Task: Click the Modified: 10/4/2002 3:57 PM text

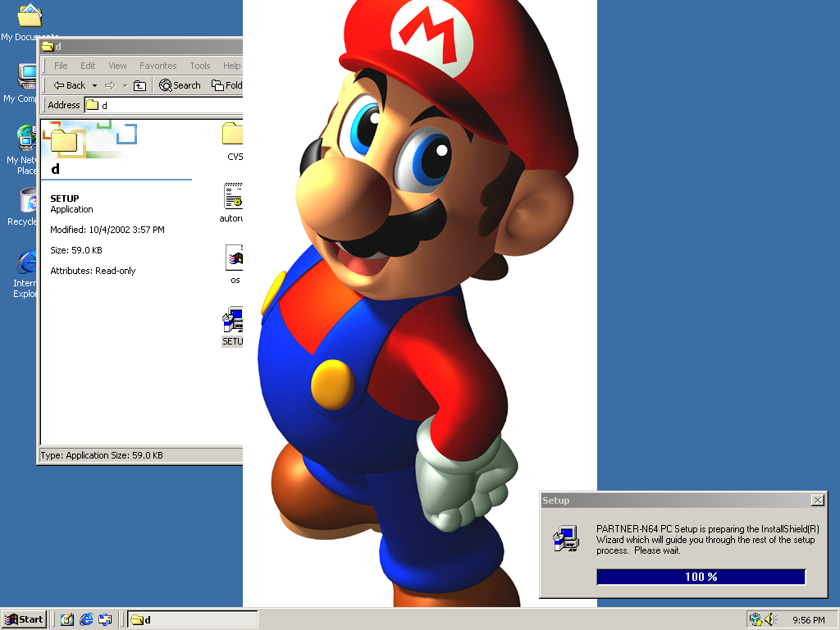Action: point(107,230)
